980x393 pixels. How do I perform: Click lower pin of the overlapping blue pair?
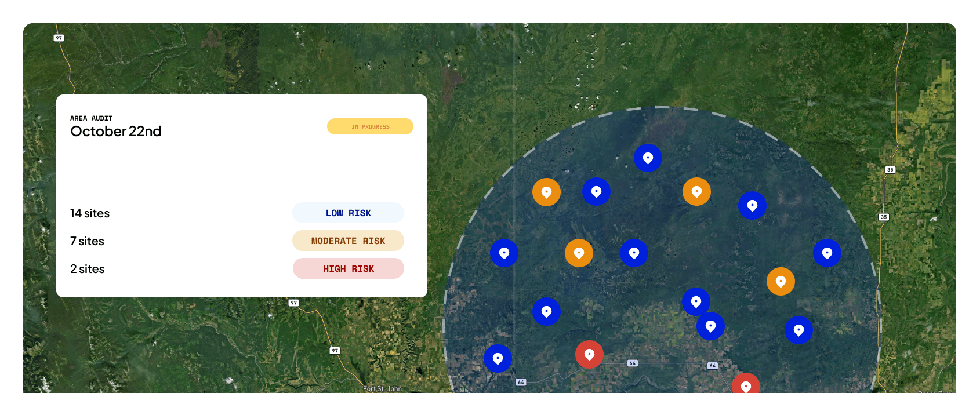(710, 326)
